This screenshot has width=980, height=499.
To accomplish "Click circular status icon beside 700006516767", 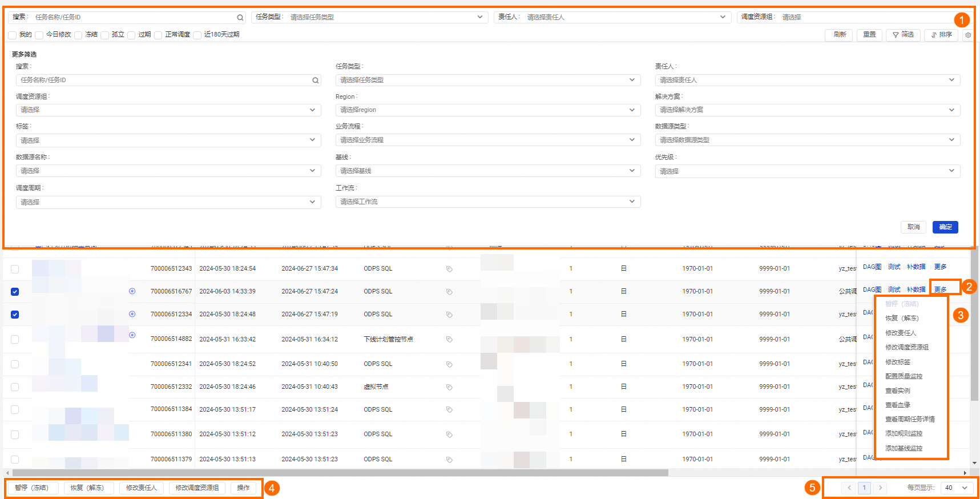I will 132,291.
